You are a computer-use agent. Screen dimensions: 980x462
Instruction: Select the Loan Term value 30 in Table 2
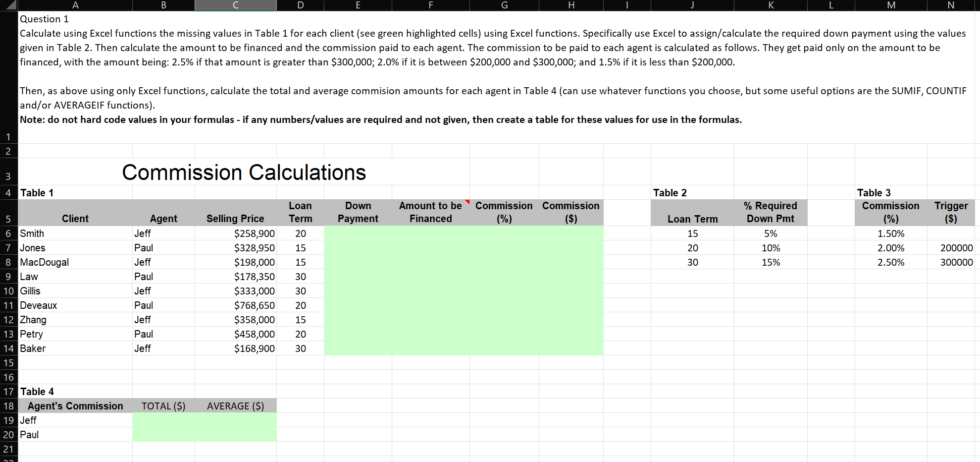692,262
